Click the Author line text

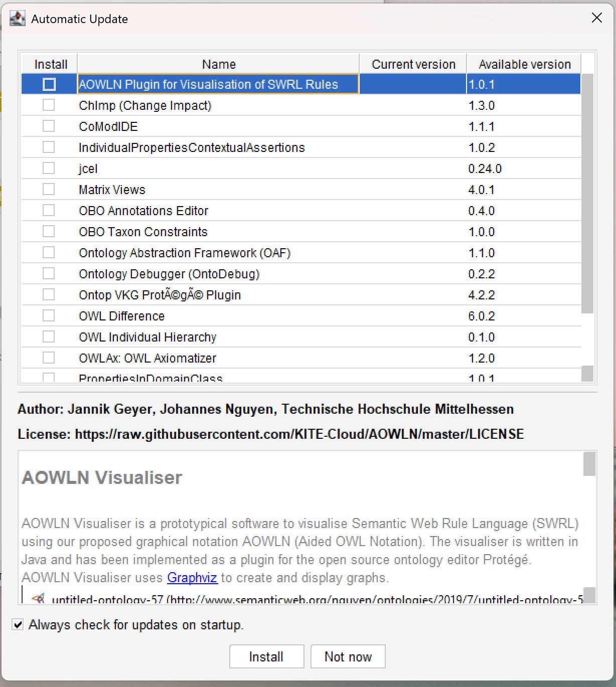tap(266, 409)
